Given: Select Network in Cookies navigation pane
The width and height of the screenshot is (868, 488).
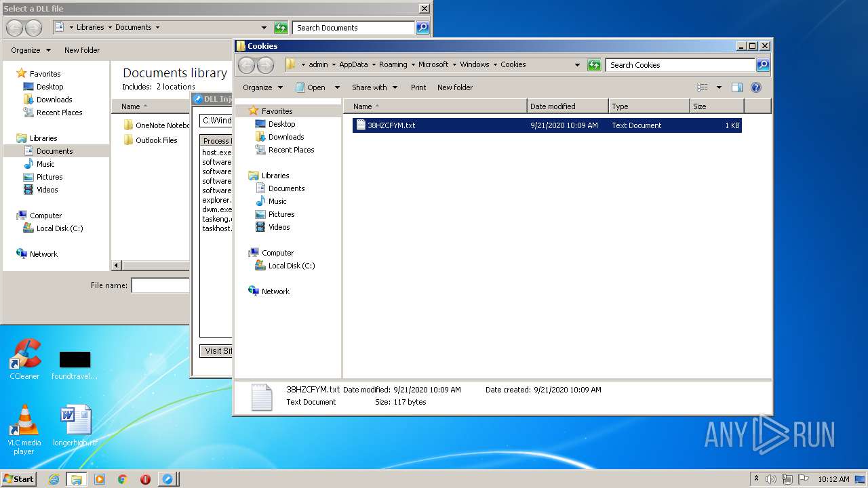Looking at the screenshot, I should [x=275, y=291].
